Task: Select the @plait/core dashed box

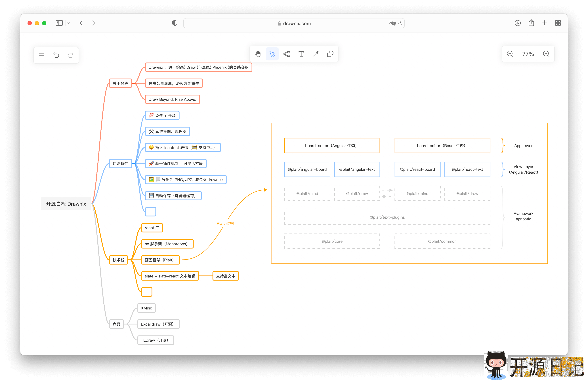Action: coord(332,241)
